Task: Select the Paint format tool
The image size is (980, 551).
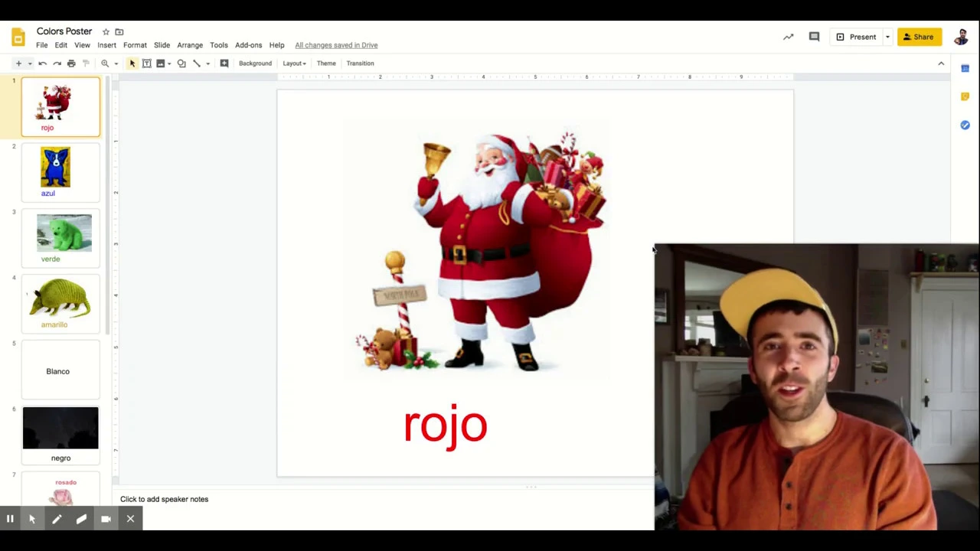Action: coord(86,64)
